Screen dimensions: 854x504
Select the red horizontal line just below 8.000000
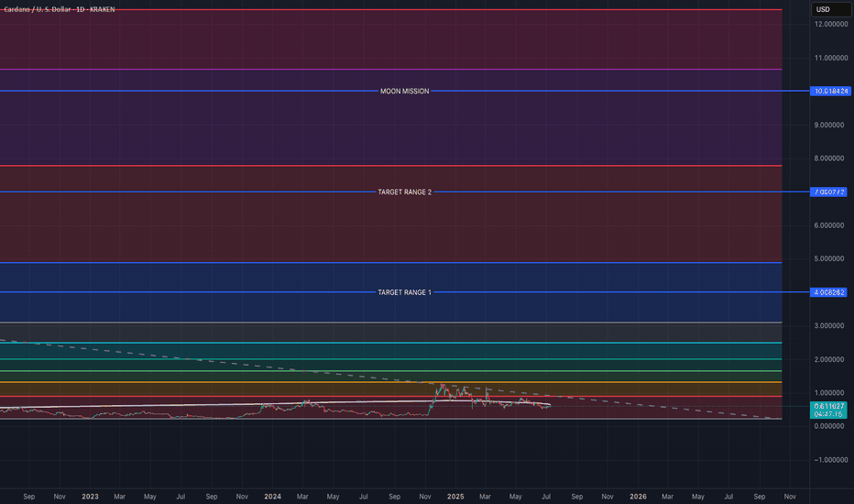390,166
